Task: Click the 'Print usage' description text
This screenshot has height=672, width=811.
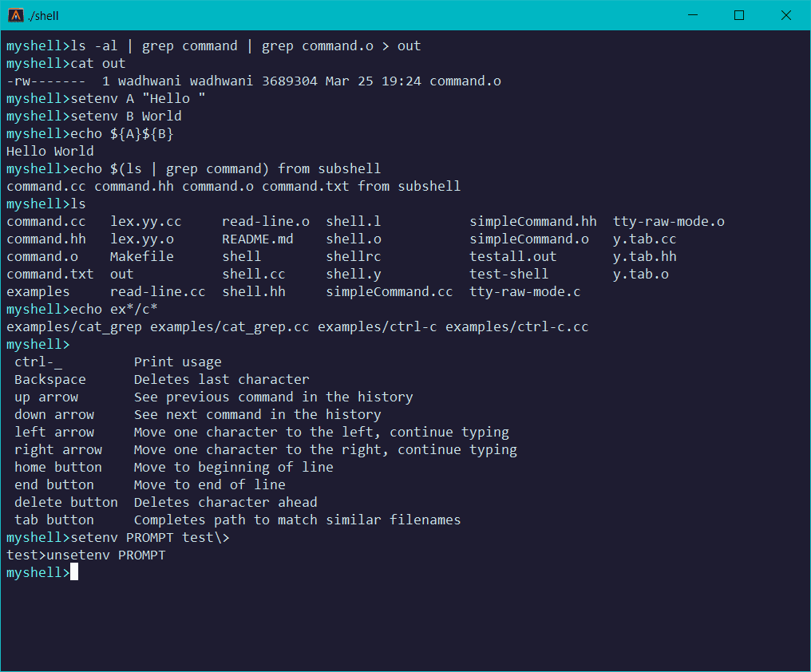Action: coord(177,362)
